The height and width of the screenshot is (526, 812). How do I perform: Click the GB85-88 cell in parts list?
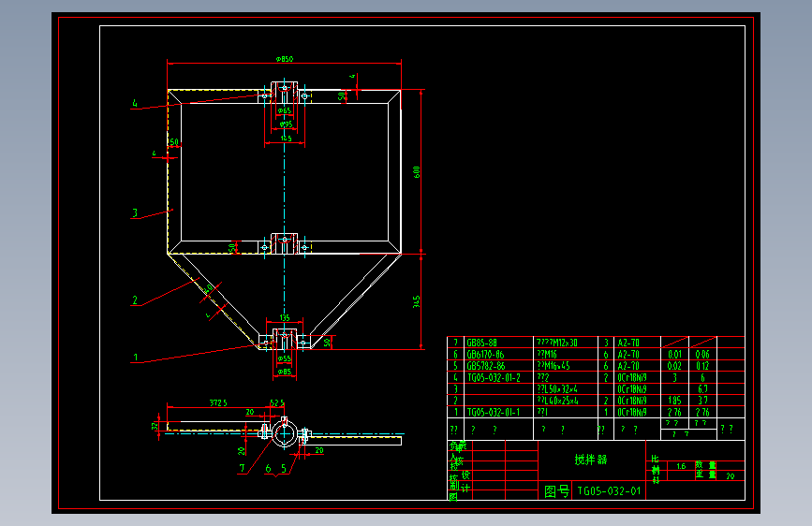tap(481, 343)
